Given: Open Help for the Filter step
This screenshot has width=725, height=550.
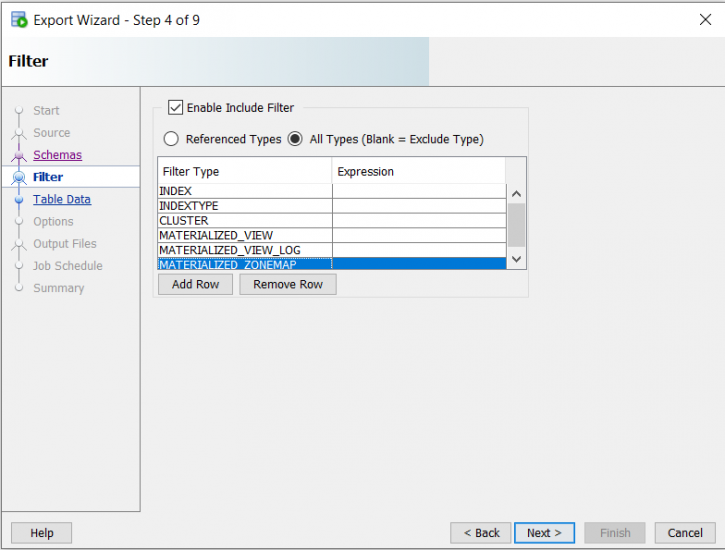Looking at the screenshot, I should tap(42, 533).
